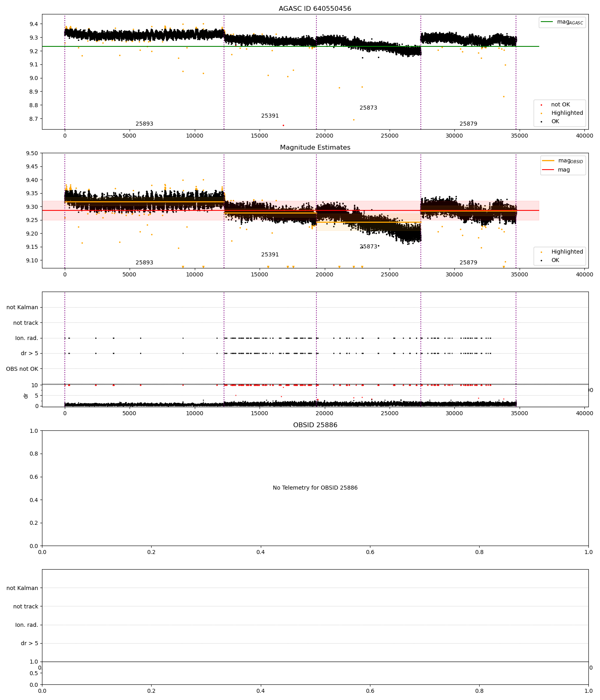Click 25893 label in Magnitude Estimates plot
The width and height of the screenshot is (600, 700).
(144, 263)
